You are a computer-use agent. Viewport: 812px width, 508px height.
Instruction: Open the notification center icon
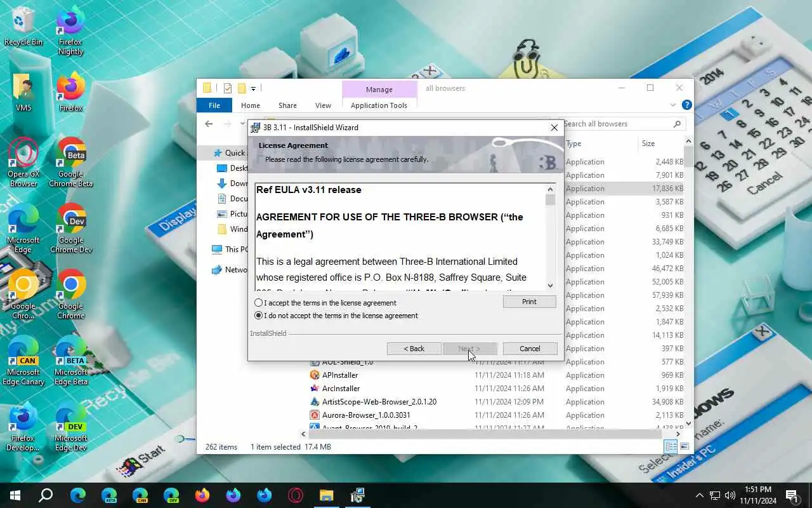tap(792, 495)
